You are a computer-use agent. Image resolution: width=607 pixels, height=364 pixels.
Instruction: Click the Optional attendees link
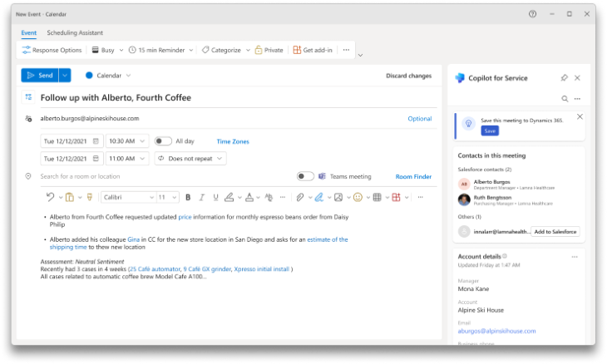(x=420, y=119)
